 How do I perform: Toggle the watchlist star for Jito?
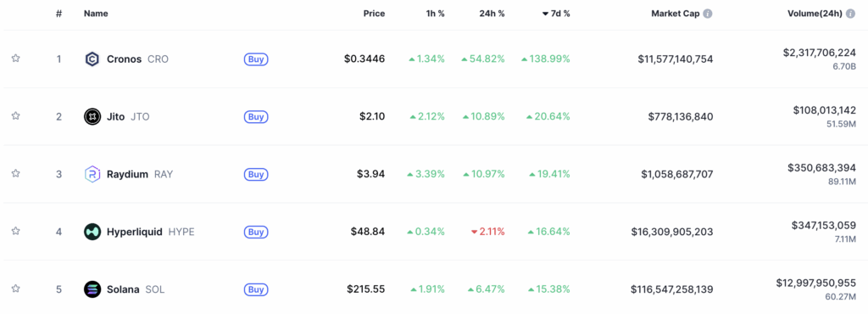point(15,115)
